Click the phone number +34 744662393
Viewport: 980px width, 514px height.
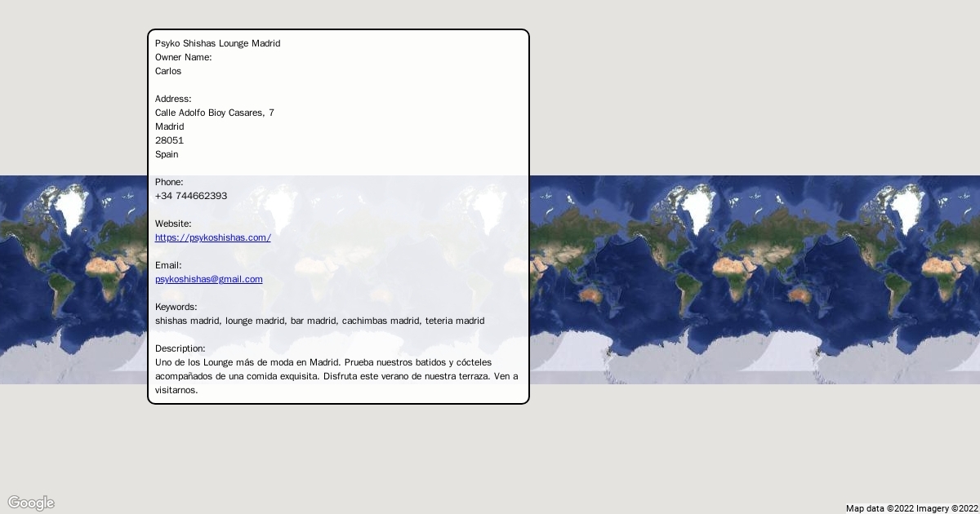(x=191, y=196)
